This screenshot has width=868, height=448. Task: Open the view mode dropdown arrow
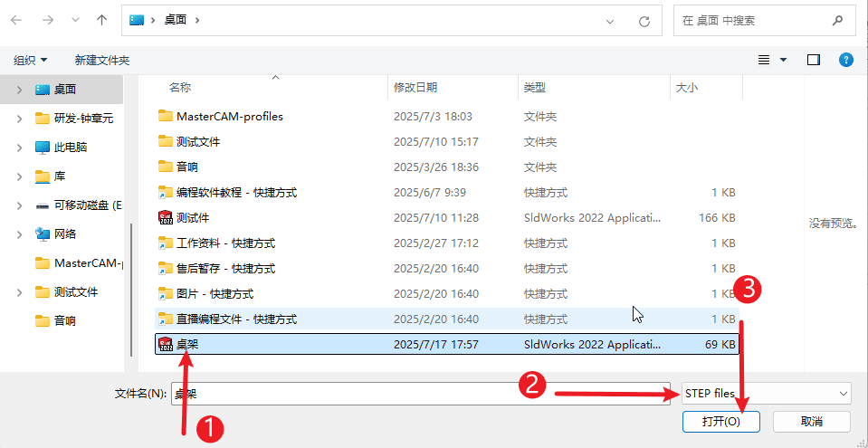tap(784, 60)
